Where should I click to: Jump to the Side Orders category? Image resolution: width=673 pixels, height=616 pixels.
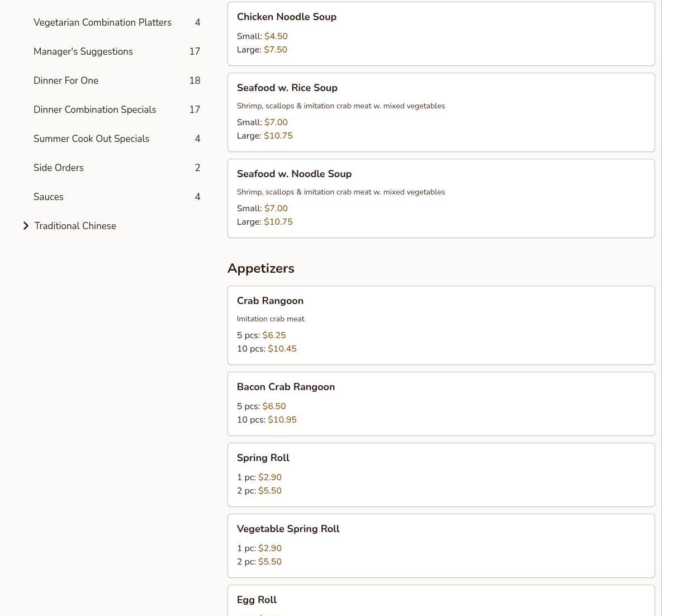pyautogui.click(x=59, y=168)
